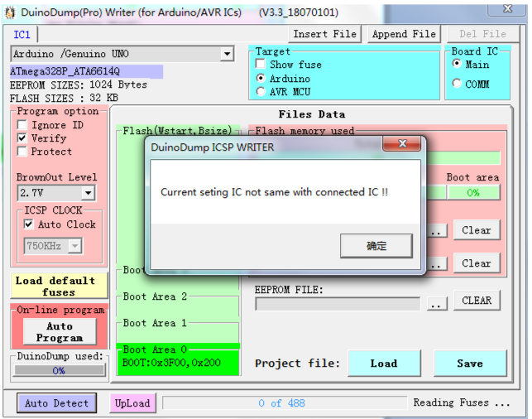Toggle the Show fuse checkbox
The width and height of the screenshot is (532, 419).
pyautogui.click(x=261, y=64)
